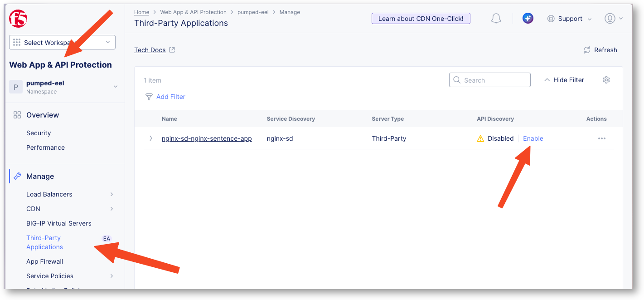This screenshot has height=300, width=644.
Task: Open App Firewall menu item
Action: 44,261
